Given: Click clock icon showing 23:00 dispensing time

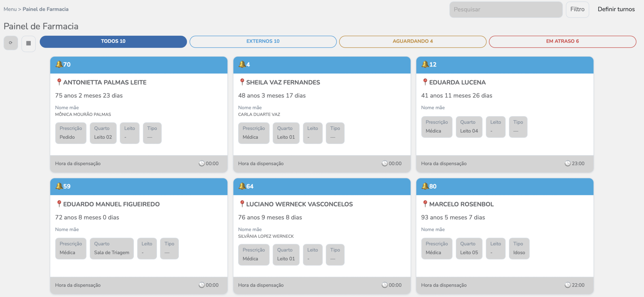Looking at the screenshot, I should click(568, 163).
